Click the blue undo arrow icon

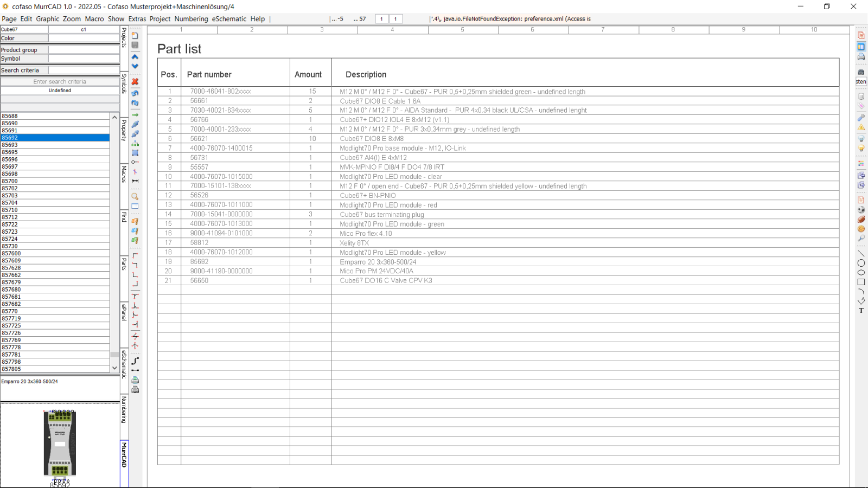pos(135,93)
